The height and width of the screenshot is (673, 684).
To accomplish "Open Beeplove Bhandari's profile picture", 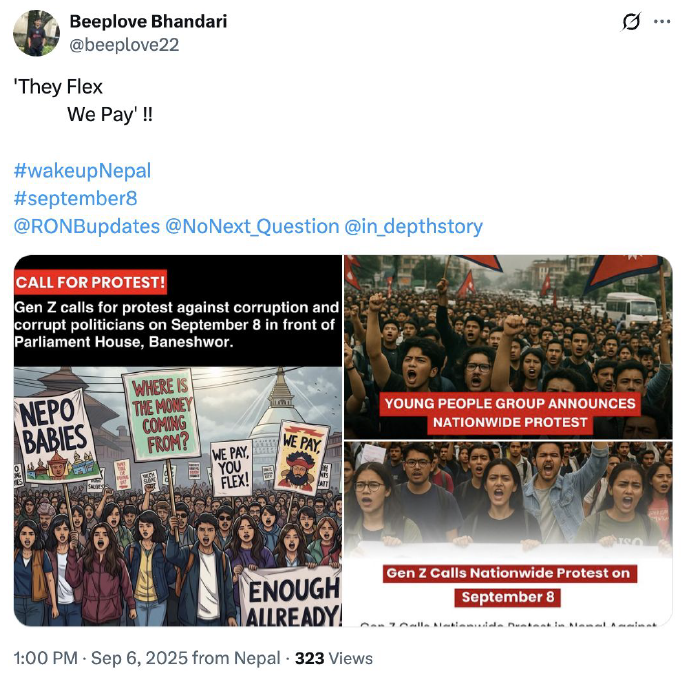I will [37, 33].
